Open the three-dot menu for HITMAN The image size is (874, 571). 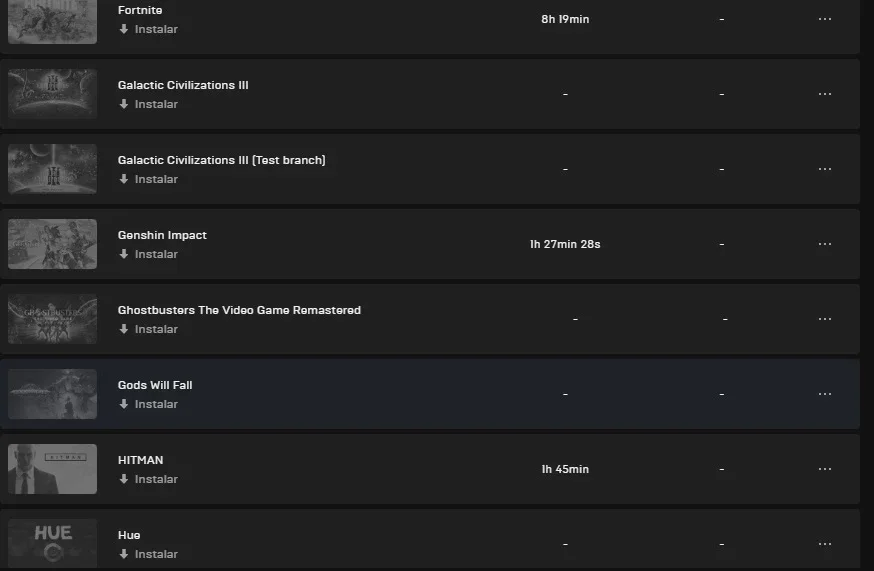point(825,469)
